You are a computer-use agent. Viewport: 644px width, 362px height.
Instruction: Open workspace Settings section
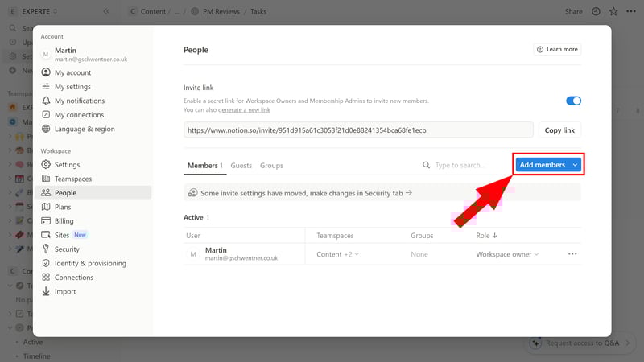[68, 165]
